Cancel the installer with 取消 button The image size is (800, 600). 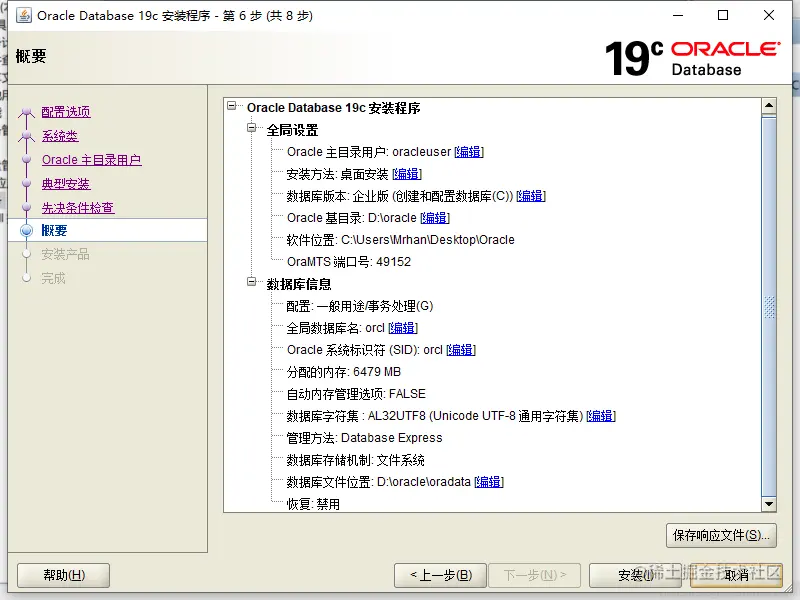tap(736, 576)
